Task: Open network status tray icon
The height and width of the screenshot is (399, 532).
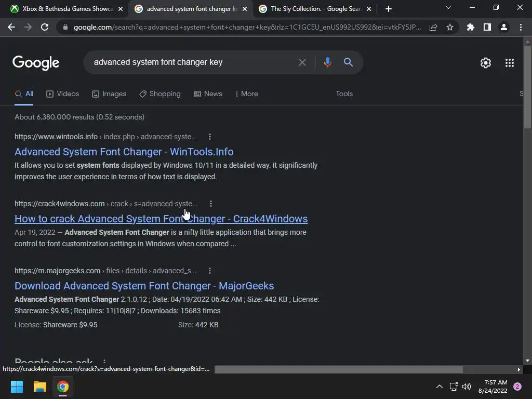Action: pyautogui.click(x=454, y=387)
